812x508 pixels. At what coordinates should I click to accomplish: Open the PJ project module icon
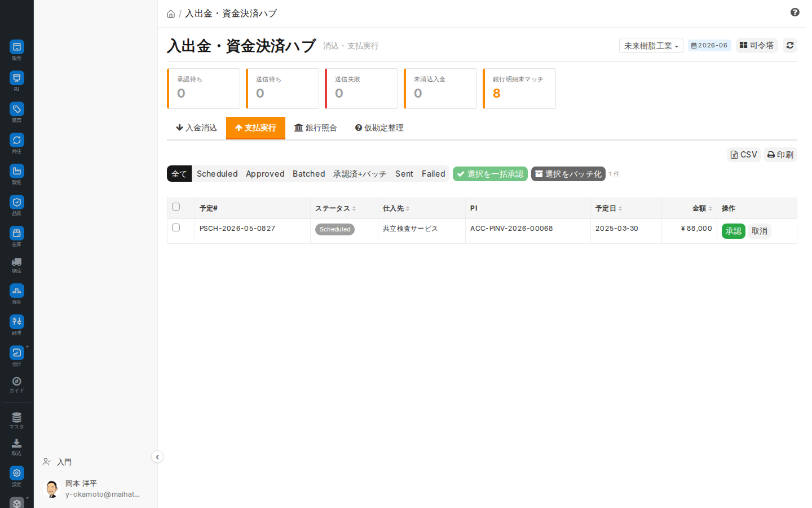pos(17,78)
